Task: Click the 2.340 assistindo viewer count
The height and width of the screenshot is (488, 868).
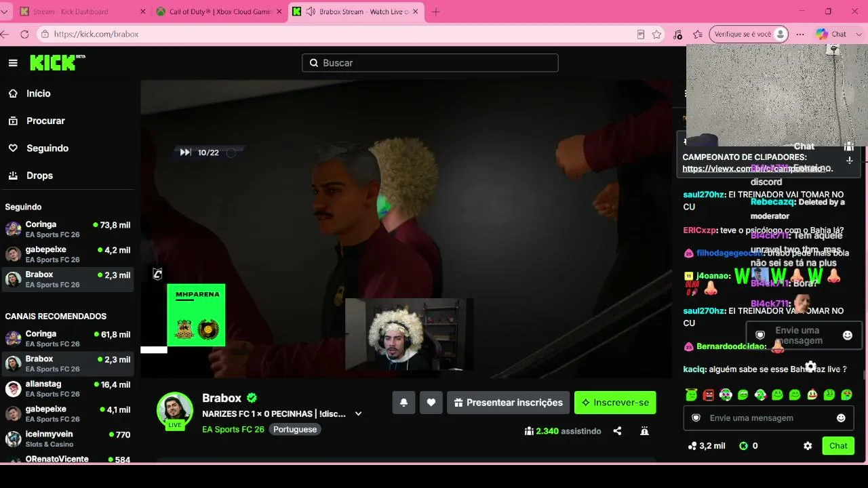Action: pyautogui.click(x=563, y=431)
